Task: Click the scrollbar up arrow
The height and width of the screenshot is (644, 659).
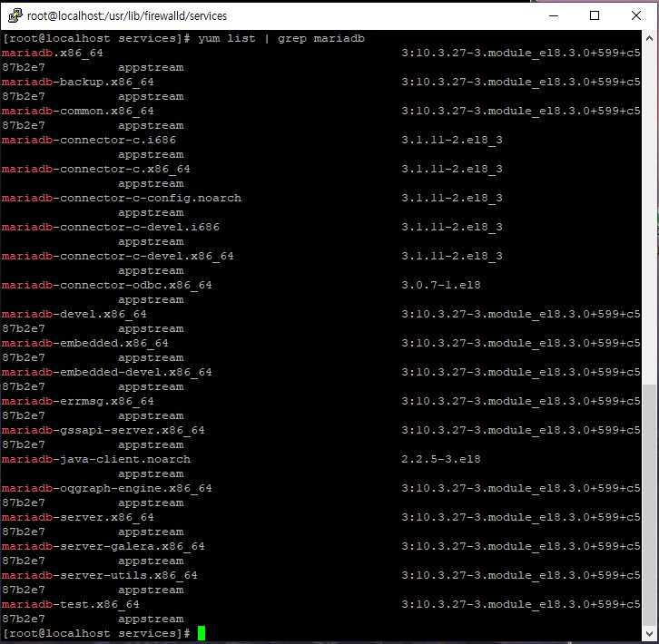Action: pyautogui.click(x=649, y=39)
